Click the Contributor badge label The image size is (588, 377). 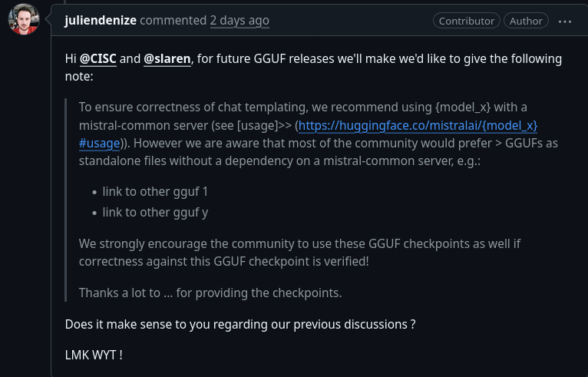(467, 21)
